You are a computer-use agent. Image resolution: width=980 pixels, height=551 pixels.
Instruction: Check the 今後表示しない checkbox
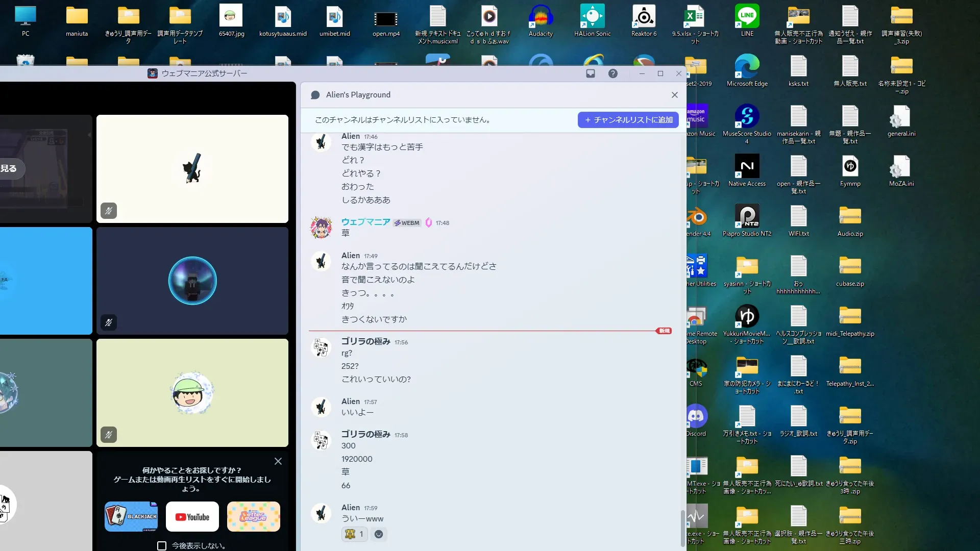pos(162,546)
